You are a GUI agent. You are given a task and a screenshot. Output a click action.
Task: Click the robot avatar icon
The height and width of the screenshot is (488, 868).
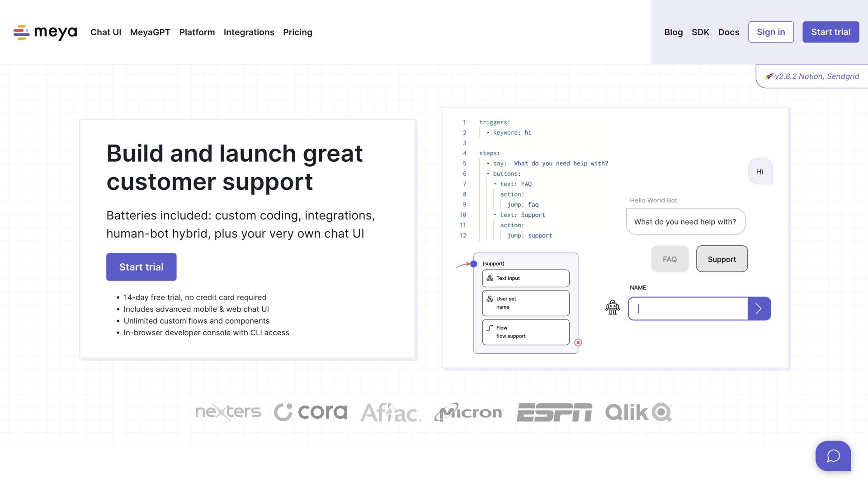pyautogui.click(x=612, y=308)
